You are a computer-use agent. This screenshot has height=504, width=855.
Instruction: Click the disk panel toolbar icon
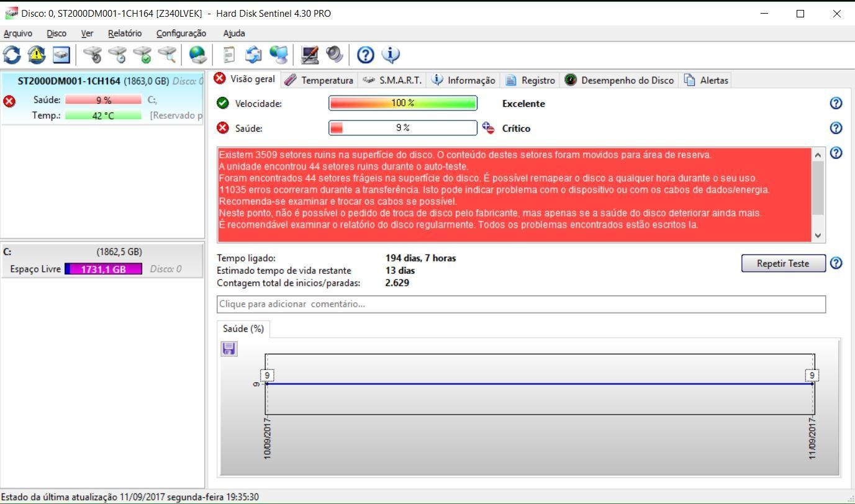pos(61,55)
